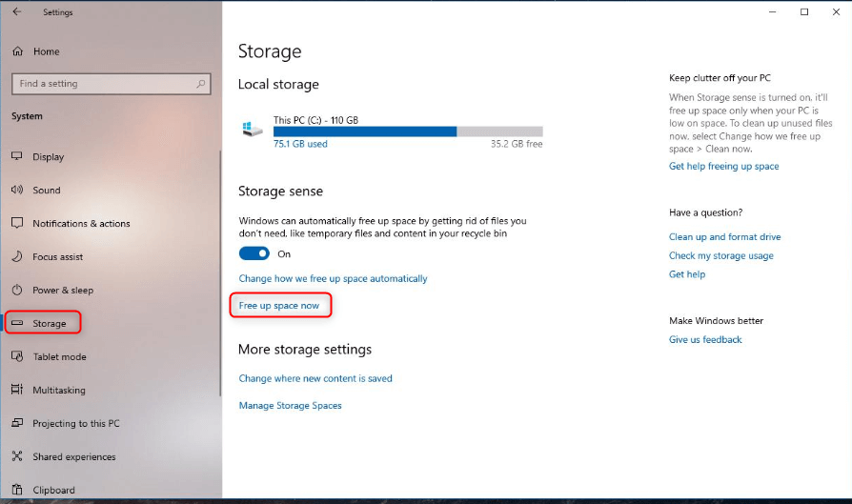Viewport: 852px width, 504px height.
Task: Click the Display monitor icon
Action: 16,157
